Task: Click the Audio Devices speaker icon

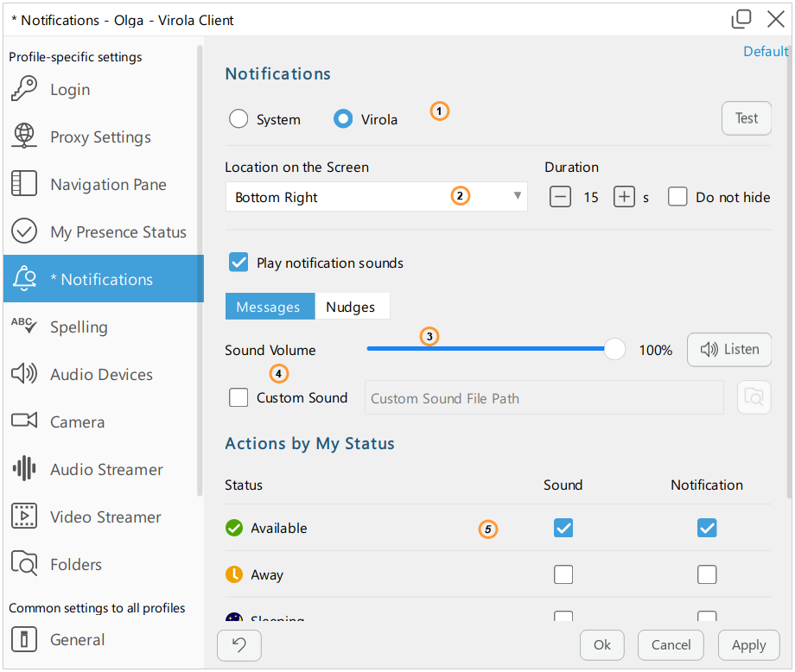Action: pos(24,373)
